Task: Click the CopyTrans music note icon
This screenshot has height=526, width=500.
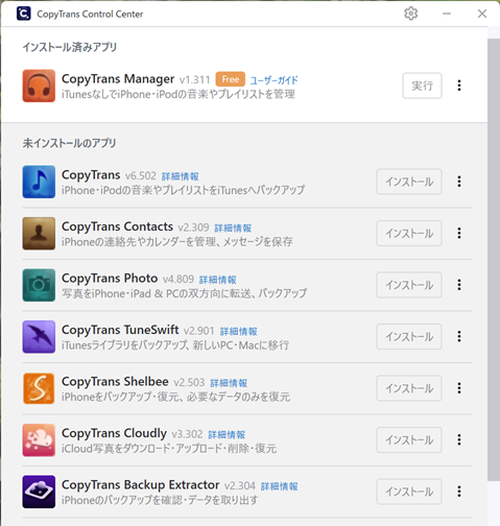Action: click(x=39, y=182)
